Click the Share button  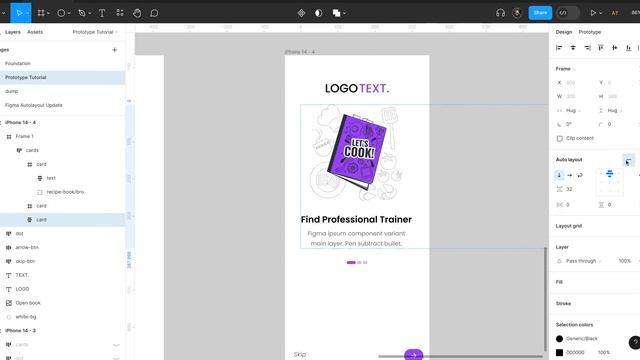coord(540,13)
